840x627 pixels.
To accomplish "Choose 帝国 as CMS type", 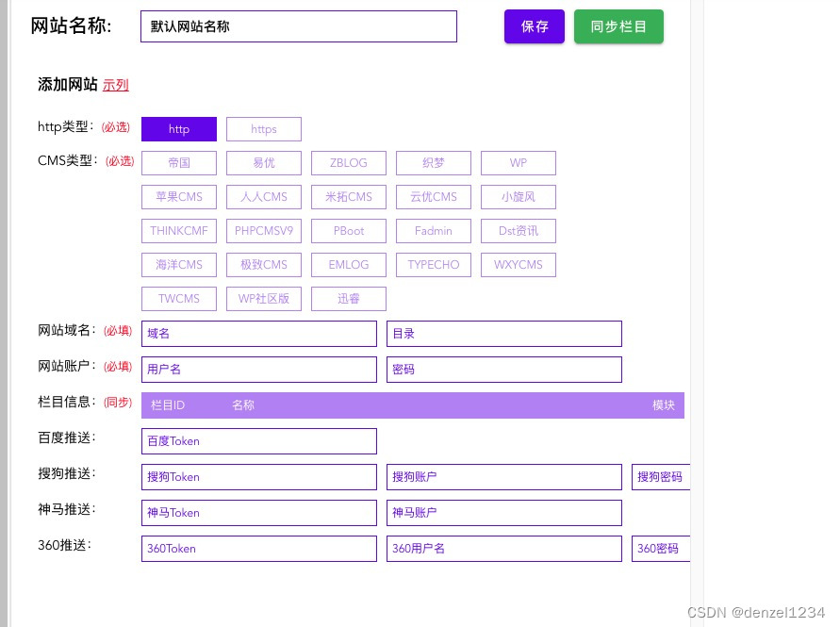I will [179, 163].
